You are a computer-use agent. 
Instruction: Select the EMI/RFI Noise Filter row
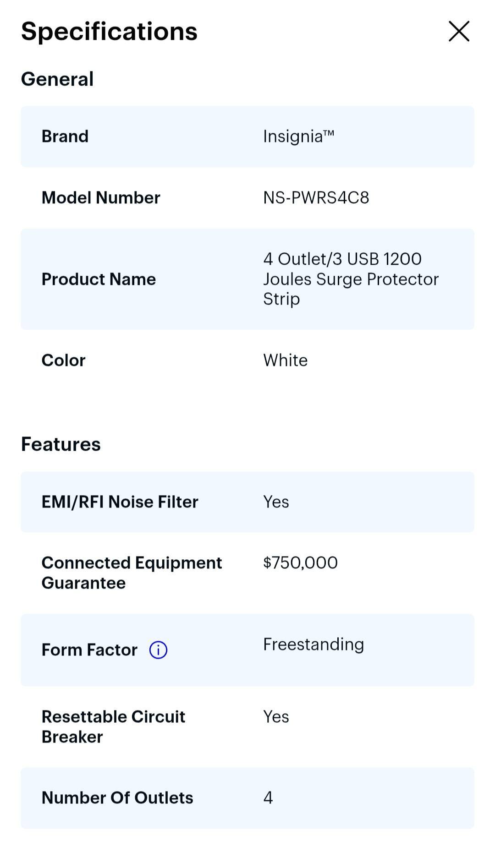[247, 502]
